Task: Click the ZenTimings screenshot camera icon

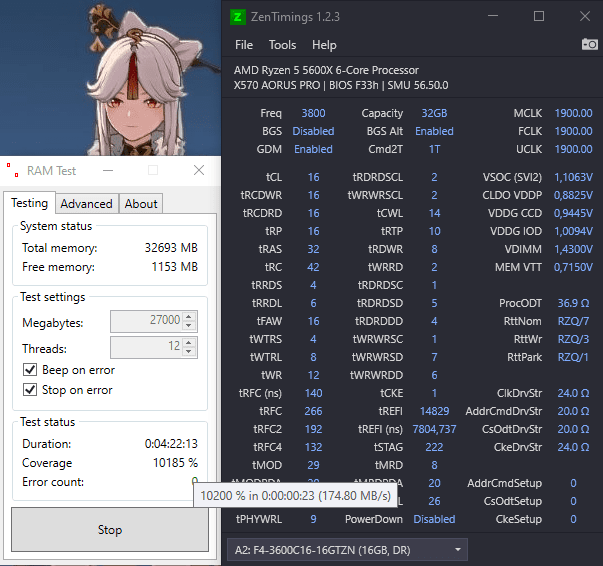Action: [x=589, y=44]
